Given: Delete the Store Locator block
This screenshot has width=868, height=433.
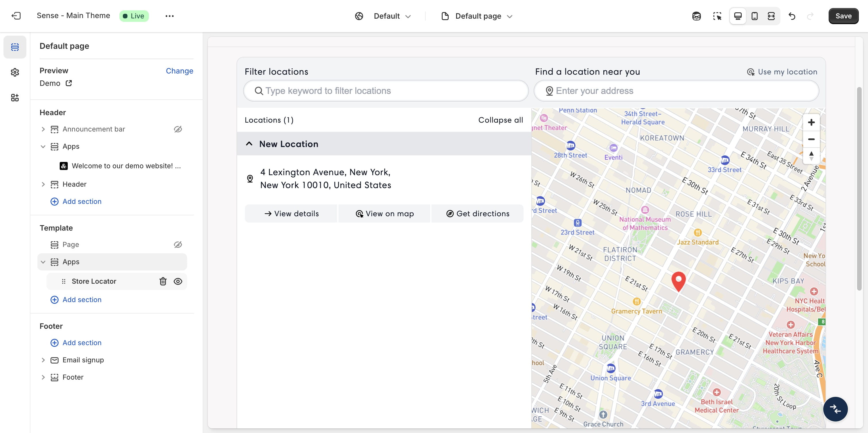Looking at the screenshot, I should [163, 281].
